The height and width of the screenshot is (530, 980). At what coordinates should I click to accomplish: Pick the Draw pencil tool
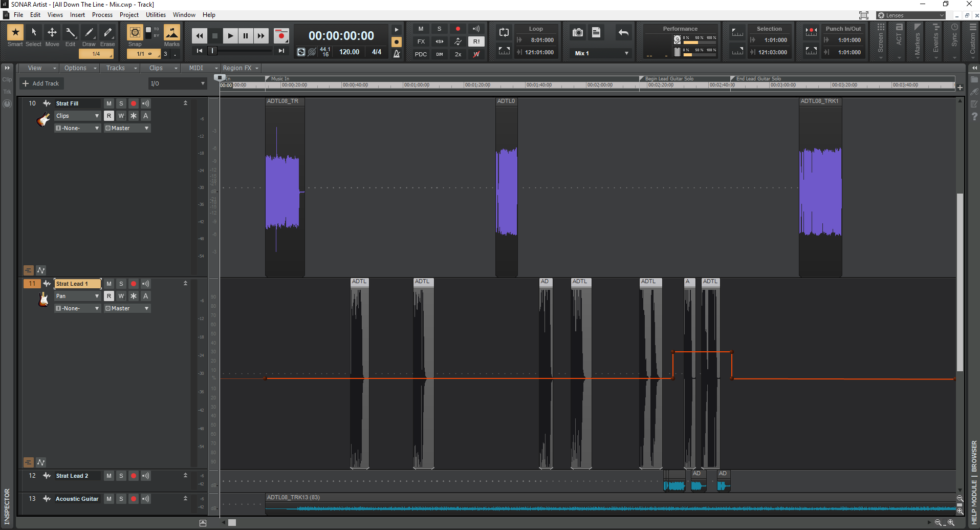(x=89, y=33)
